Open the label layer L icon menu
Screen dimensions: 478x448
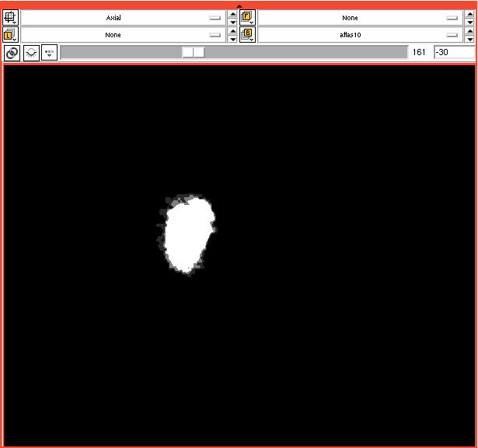[x=10, y=34]
